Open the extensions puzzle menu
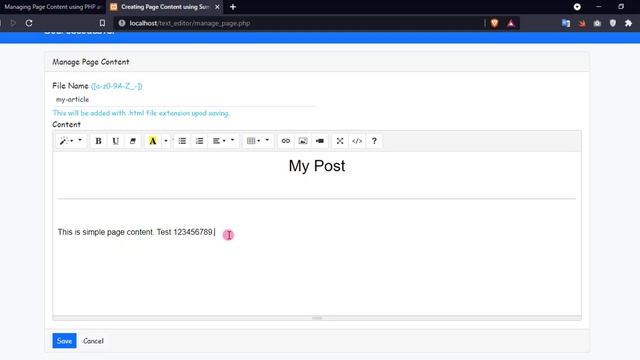 [628, 23]
